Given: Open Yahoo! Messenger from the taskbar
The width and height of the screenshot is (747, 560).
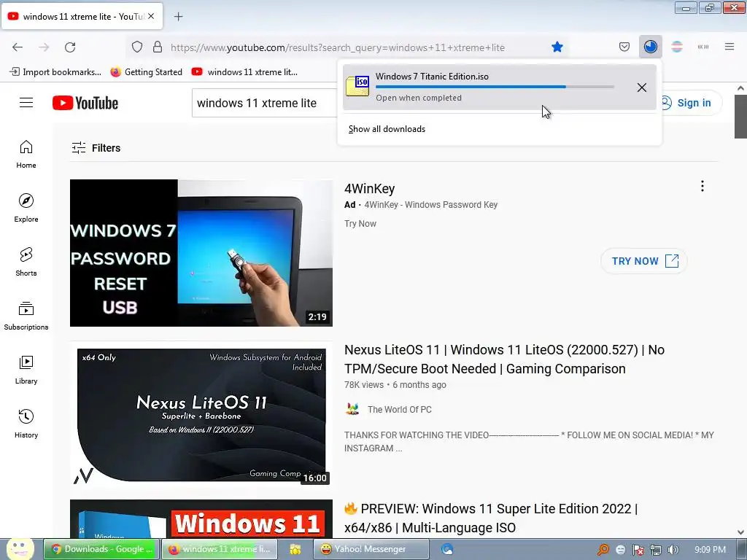Looking at the screenshot, I should pyautogui.click(x=371, y=549).
